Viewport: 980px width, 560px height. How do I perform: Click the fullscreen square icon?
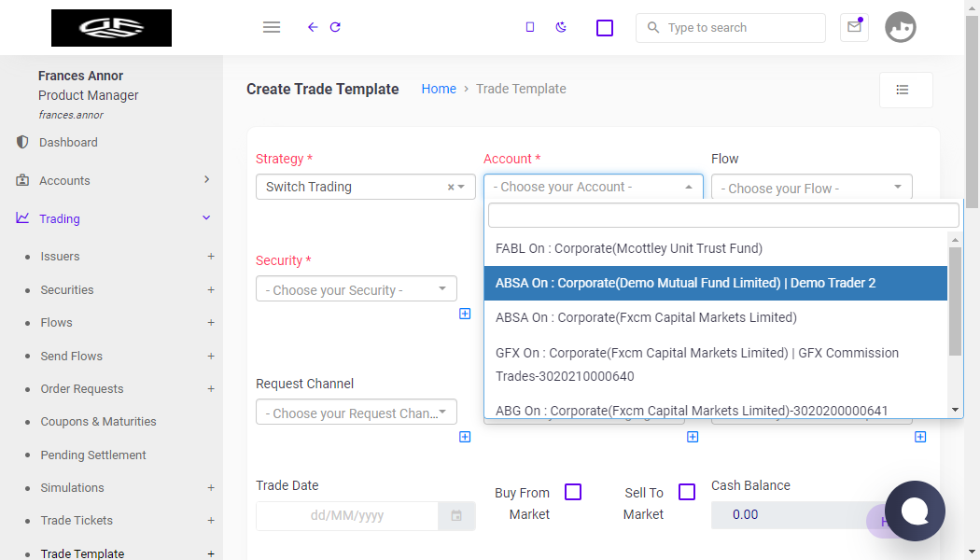(x=605, y=28)
